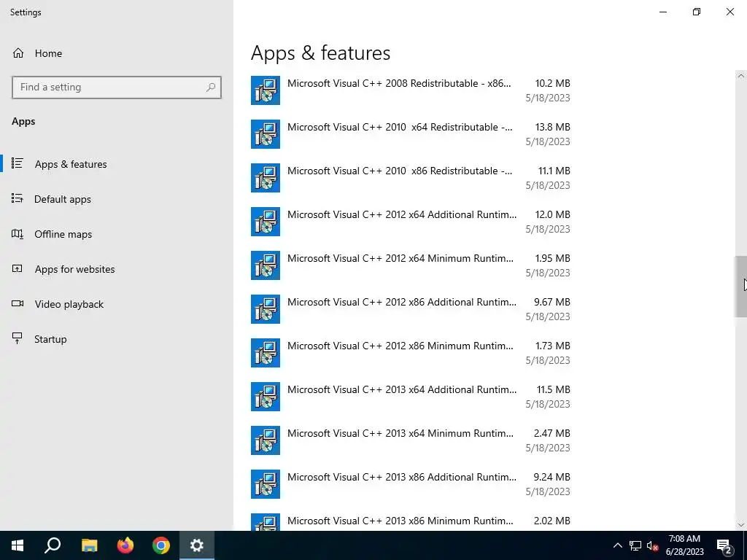Click installer icon of 2012 x86 Minimum Runtime
Viewport: 747px width, 560px height.
tap(266, 353)
